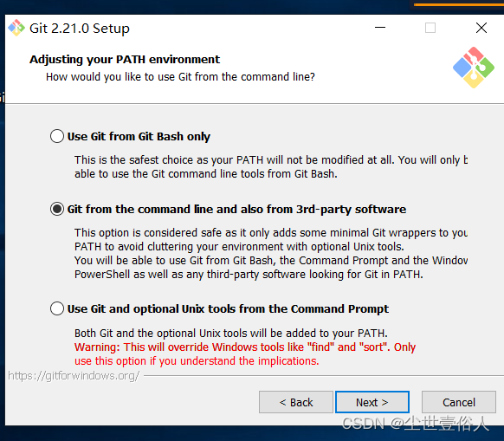504x441 pixels.
Task: Select Git from command line and 3rd-party software
Action: coord(57,209)
